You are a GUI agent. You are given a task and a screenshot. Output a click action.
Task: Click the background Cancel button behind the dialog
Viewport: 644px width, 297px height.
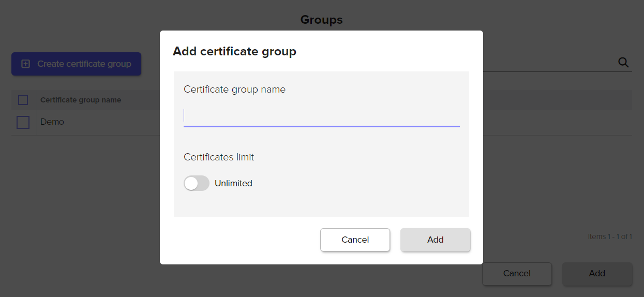pos(517,274)
